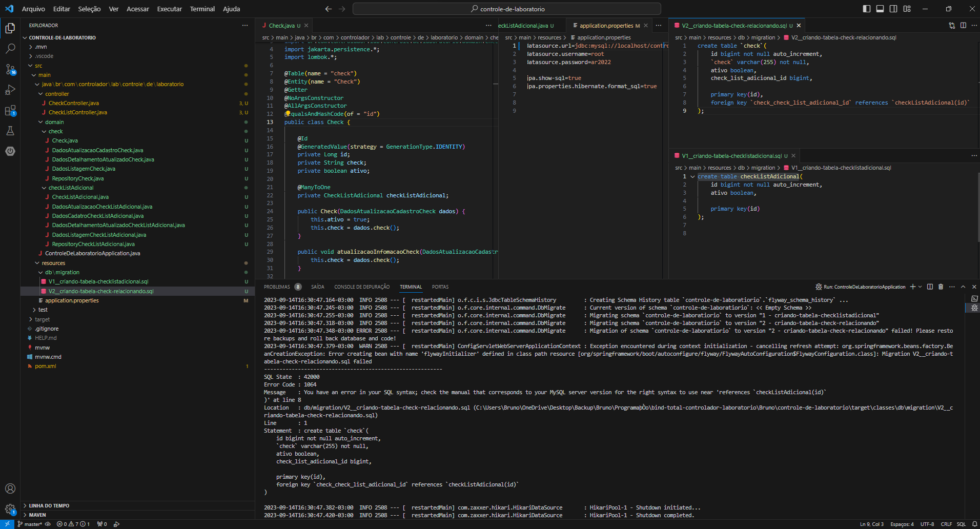Collapse the controller folder
The width and height of the screenshot is (980, 529).
pyautogui.click(x=56, y=94)
